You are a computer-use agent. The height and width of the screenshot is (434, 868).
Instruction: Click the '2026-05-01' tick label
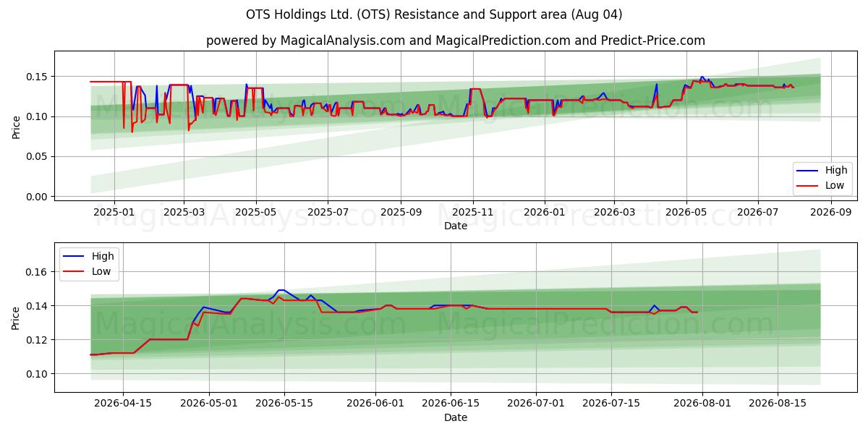point(209,404)
